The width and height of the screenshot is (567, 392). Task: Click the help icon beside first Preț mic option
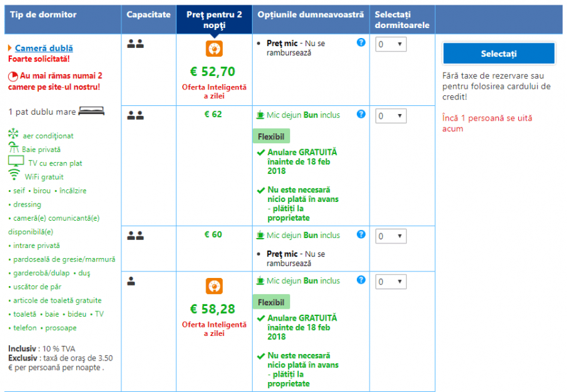pyautogui.click(x=361, y=43)
